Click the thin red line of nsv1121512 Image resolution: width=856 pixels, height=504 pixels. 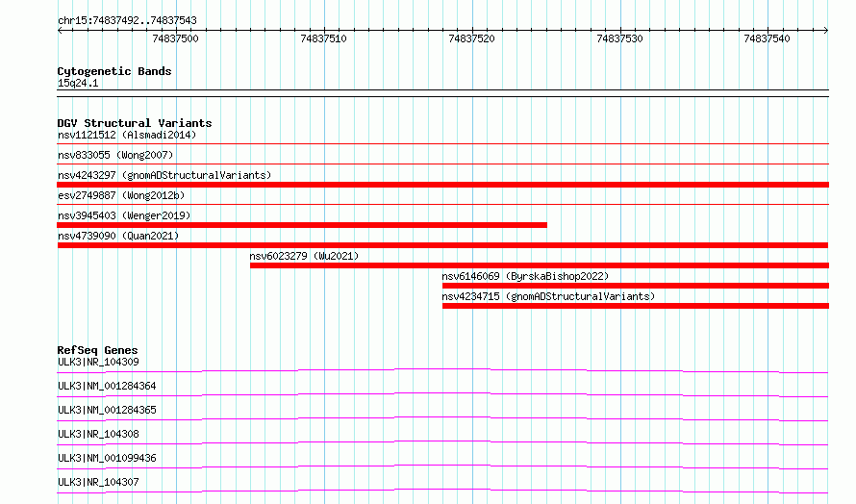(x=442, y=144)
